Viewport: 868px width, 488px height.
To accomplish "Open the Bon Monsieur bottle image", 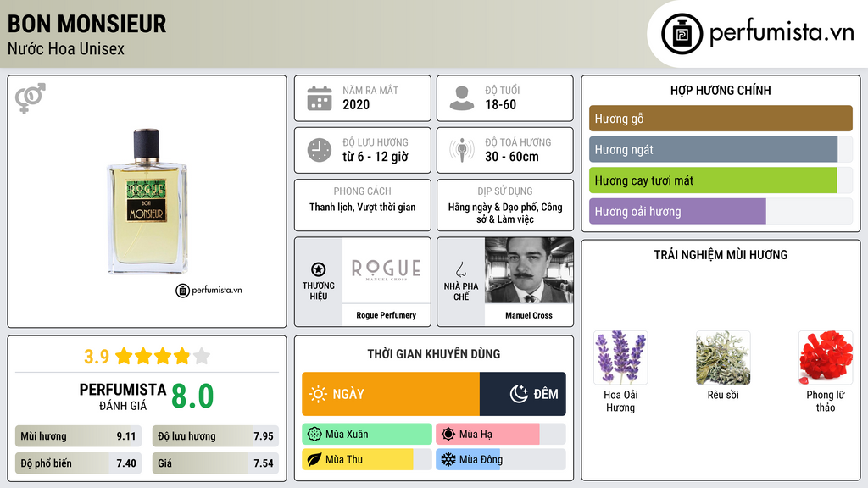I will coord(147,202).
